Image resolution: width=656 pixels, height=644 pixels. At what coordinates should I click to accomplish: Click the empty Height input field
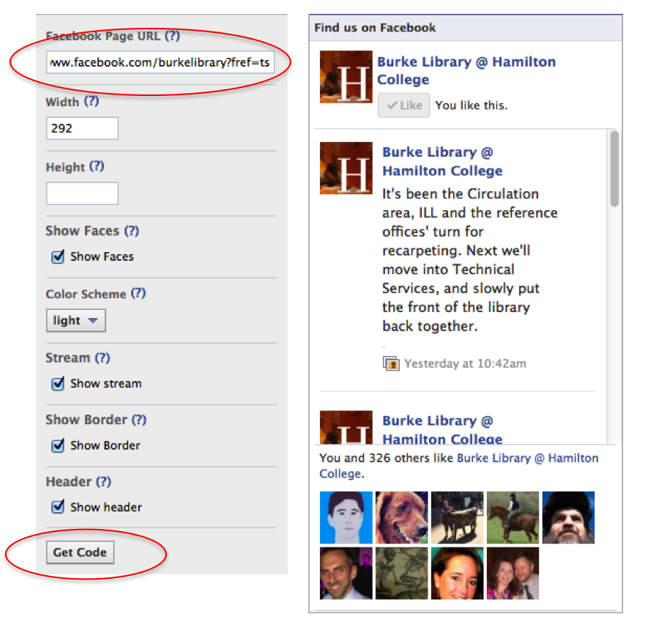(x=82, y=193)
